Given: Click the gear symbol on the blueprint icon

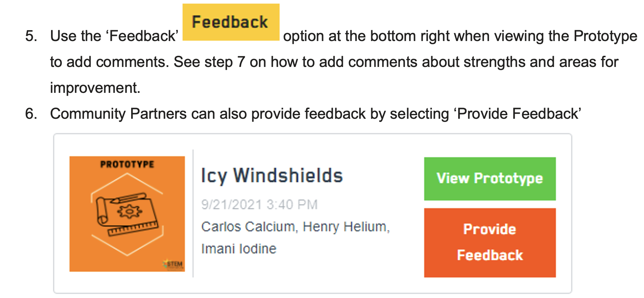Looking at the screenshot, I should pyautogui.click(x=129, y=212).
